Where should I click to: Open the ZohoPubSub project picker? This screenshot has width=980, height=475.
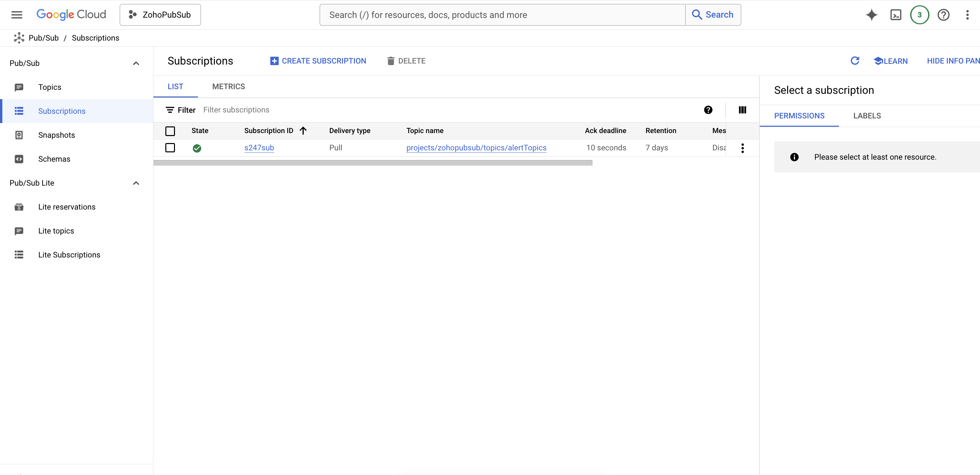point(160,14)
